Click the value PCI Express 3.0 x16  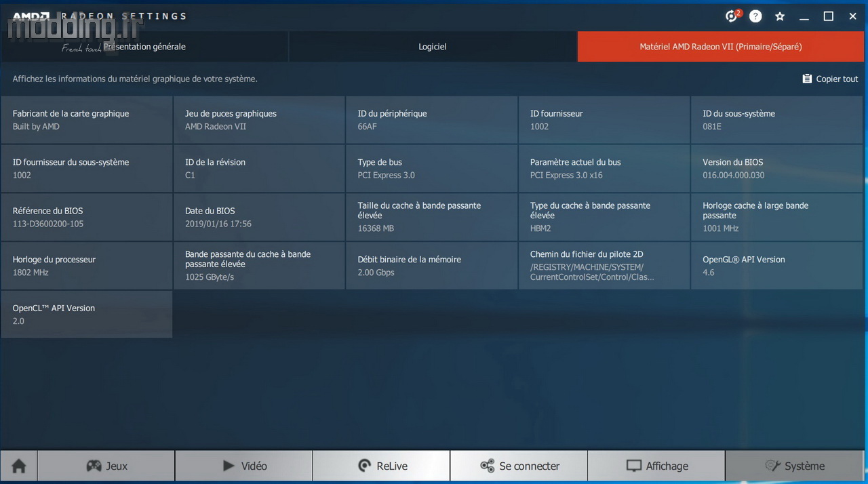click(x=566, y=176)
